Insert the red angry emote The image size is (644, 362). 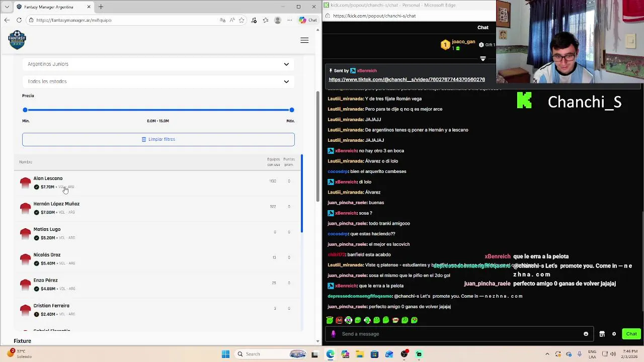[339, 320]
